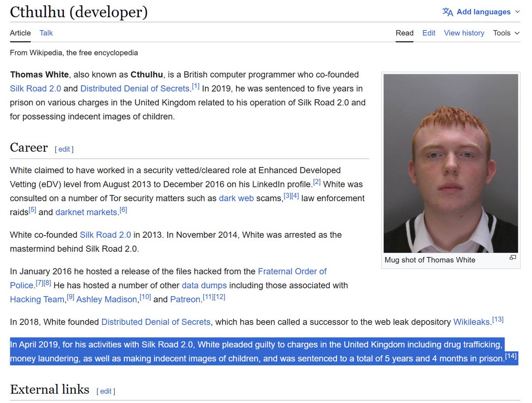
Task: Open the Patreon link
Action: [x=186, y=299]
